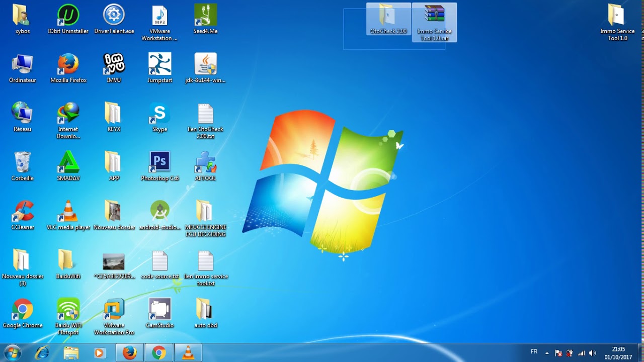Open Windows Explorer from taskbar
This screenshot has width=644, height=362.
click(x=71, y=353)
